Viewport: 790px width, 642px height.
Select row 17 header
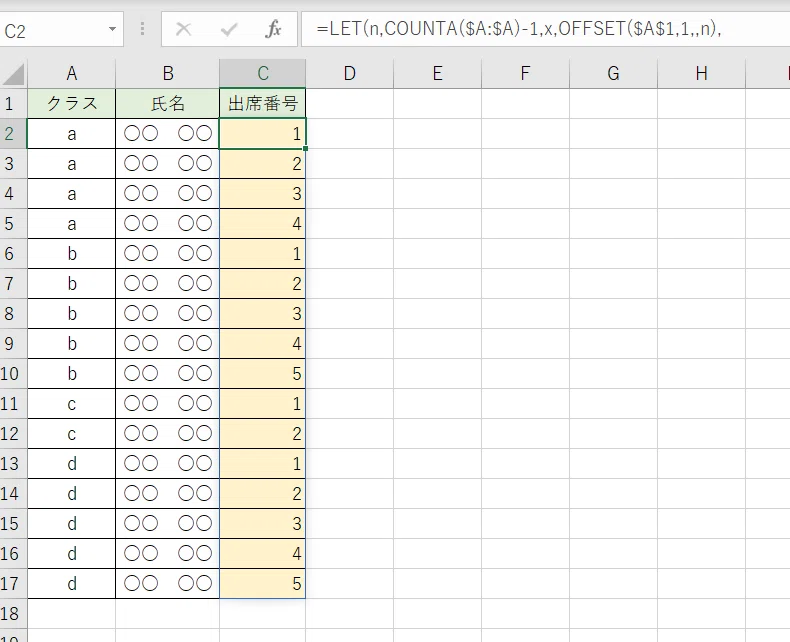coord(13,584)
